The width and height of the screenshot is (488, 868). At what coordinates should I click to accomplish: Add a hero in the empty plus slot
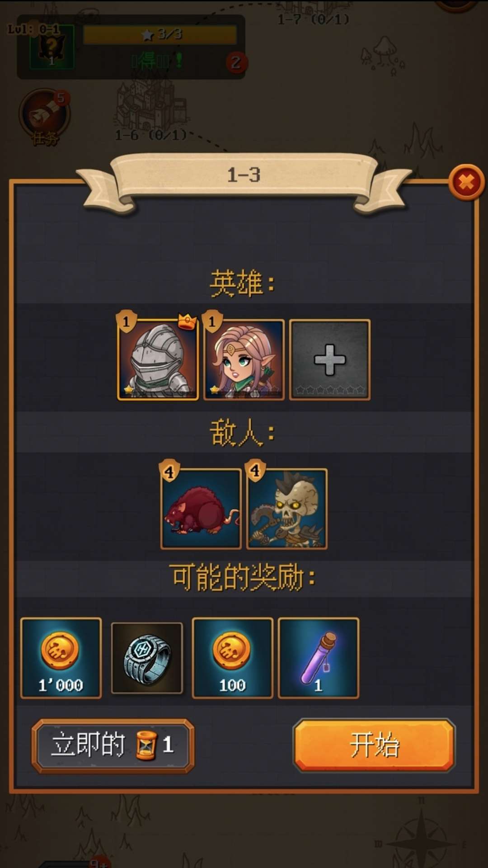coord(330,359)
